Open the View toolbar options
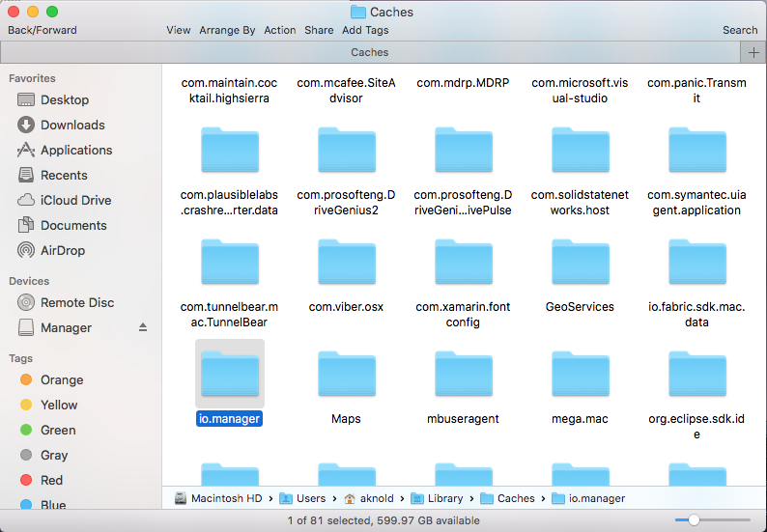The image size is (767, 532). point(179,30)
